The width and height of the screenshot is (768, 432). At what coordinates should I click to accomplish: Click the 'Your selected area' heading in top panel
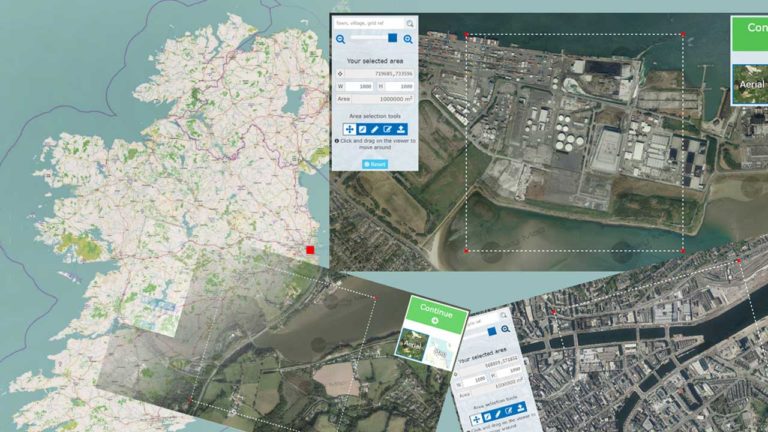(x=375, y=61)
